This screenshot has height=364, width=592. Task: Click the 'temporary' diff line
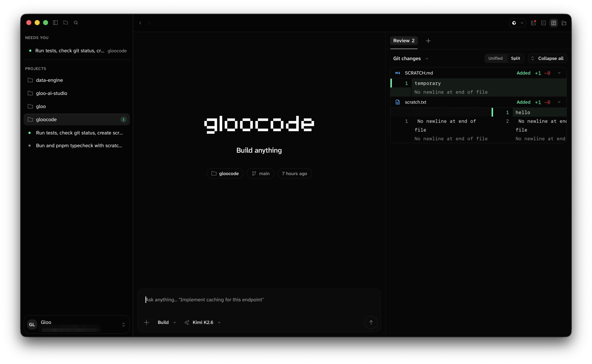click(x=478, y=83)
